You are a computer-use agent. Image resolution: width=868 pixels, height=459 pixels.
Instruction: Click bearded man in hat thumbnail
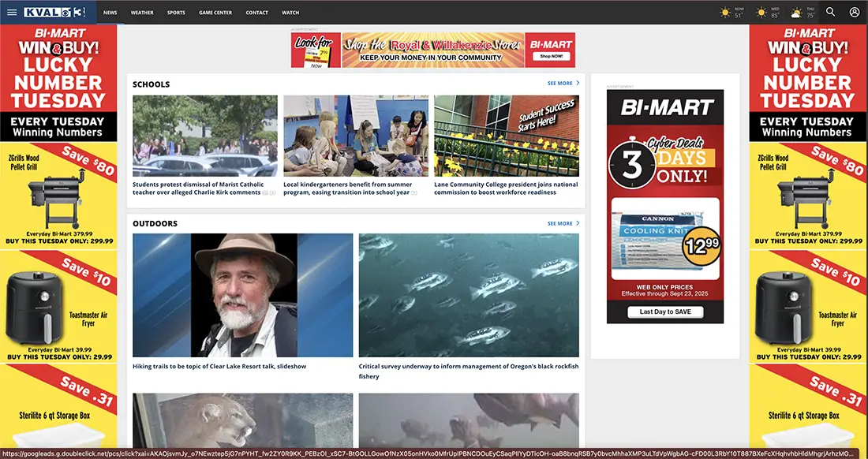click(x=242, y=295)
